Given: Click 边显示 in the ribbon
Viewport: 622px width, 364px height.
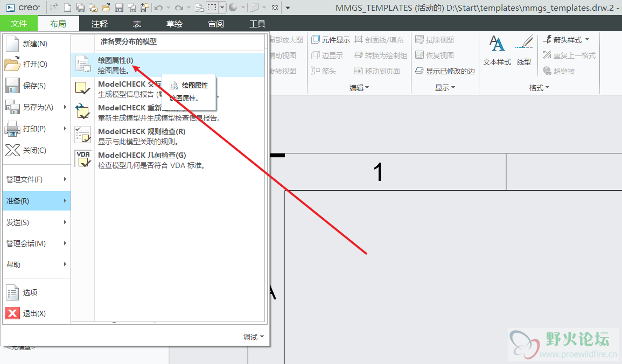Looking at the screenshot, I should [x=327, y=55].
